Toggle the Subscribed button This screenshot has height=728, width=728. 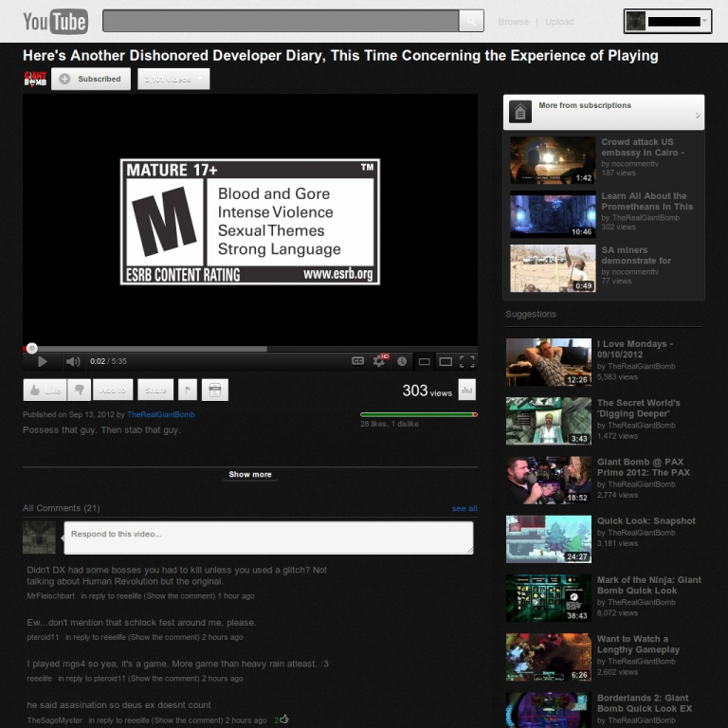point(91,79)
